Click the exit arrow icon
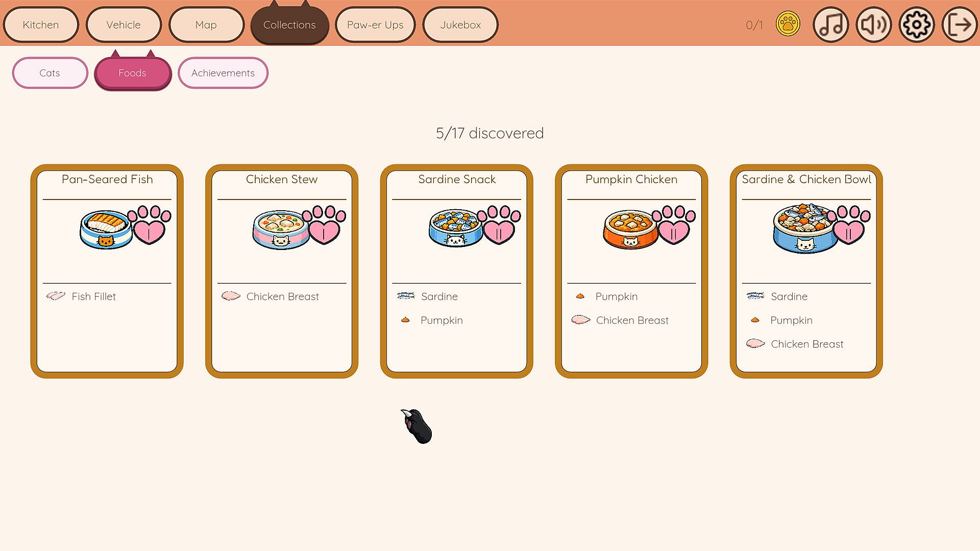The width and height of the screenshot is (980, 551). point(960,24)
